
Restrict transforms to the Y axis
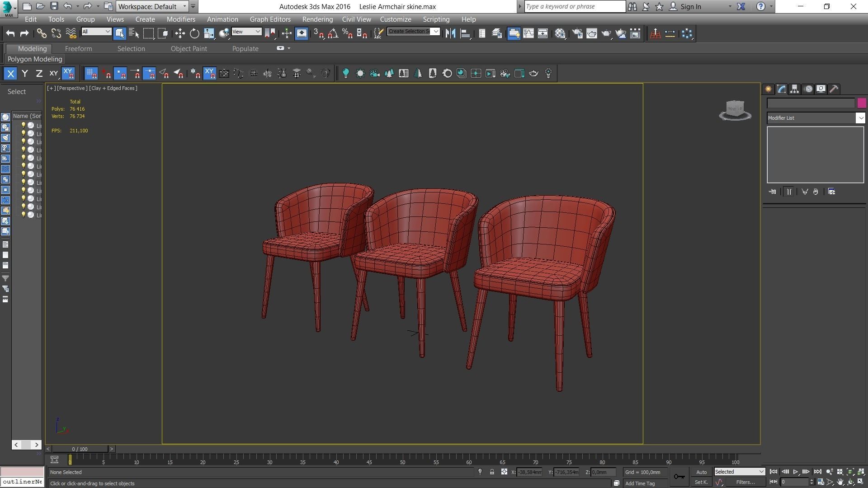(25, 73)
